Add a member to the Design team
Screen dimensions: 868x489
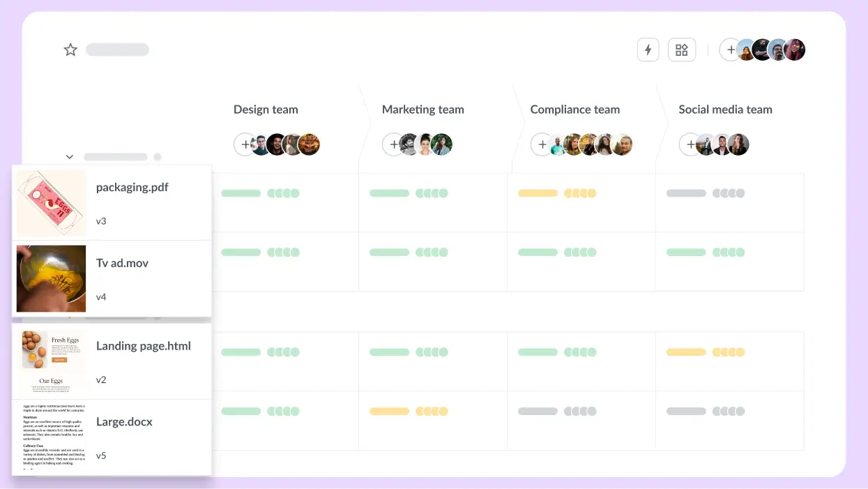point(245,144)
